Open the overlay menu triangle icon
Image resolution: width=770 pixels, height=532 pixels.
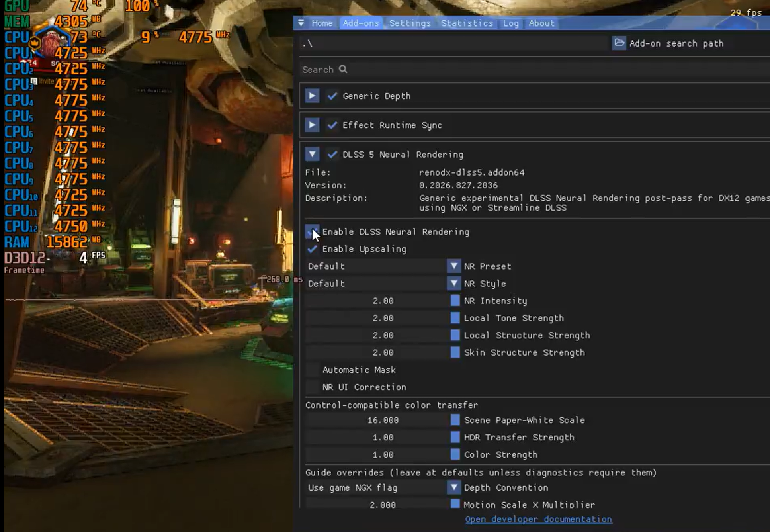point(301,23)
